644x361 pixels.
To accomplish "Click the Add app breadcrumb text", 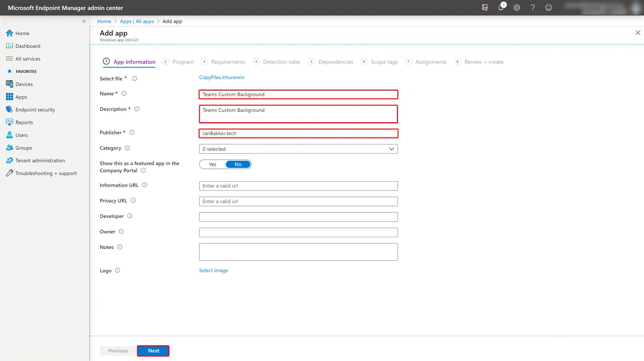I will click(x=172, y=21).
